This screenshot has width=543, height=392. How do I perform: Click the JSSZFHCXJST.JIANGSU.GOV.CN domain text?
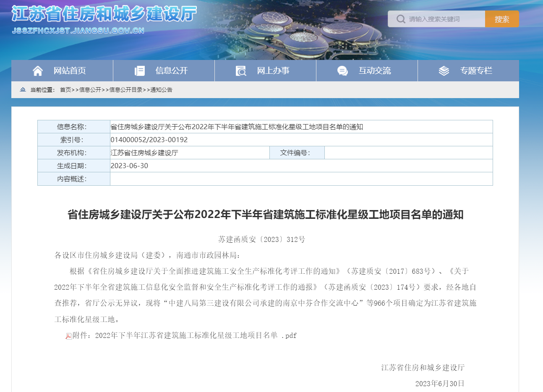coord(78,31)
